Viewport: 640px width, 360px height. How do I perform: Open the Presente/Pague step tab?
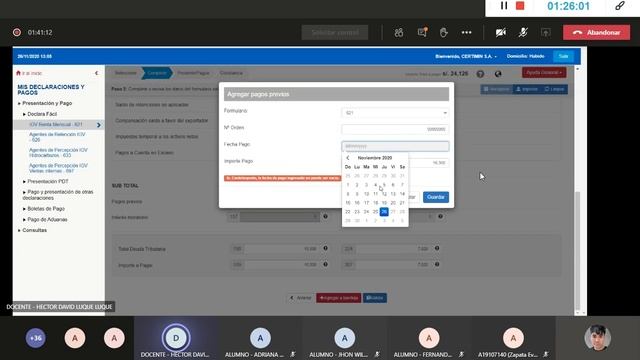[x=193, y=73]
